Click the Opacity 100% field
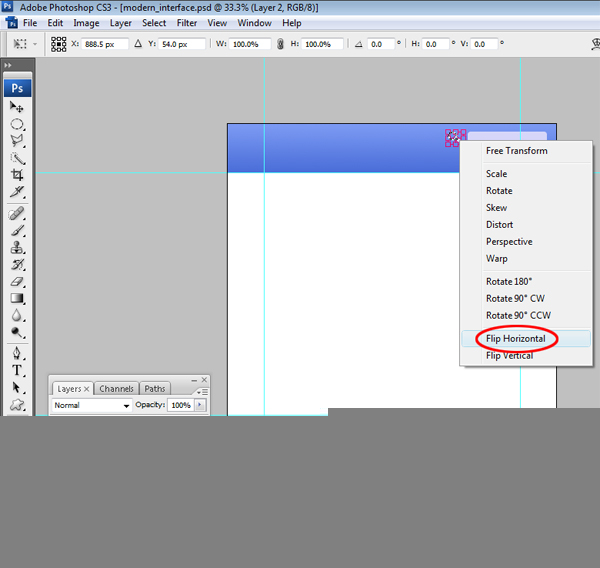 click(181, 405)
